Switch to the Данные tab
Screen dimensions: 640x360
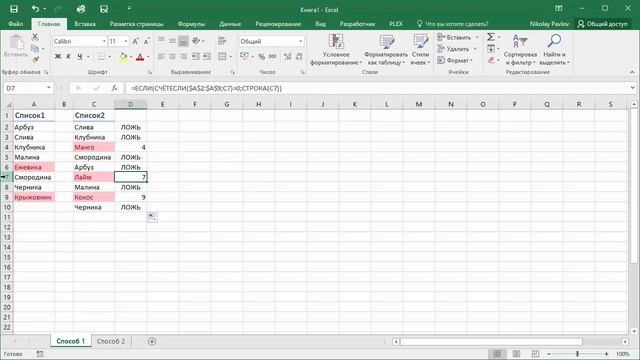click(230, 24)
